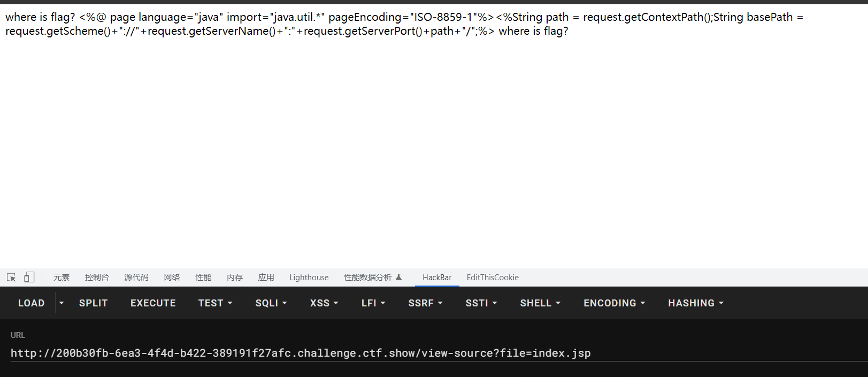The height and width of the screenshot is (377, 868).
Task: Open the SQLI dropdown menu
Action: (x=271, y=303)
